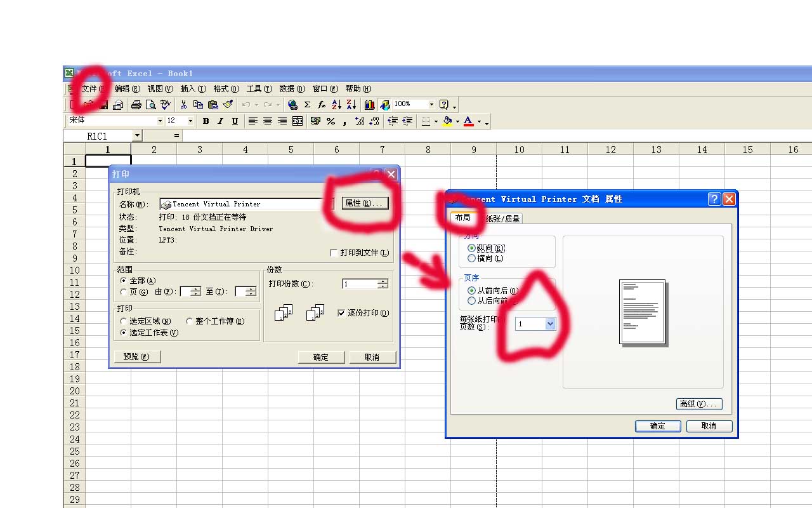
Task: Open the Paste Function fx icon
Action: (x=322, y=105)
